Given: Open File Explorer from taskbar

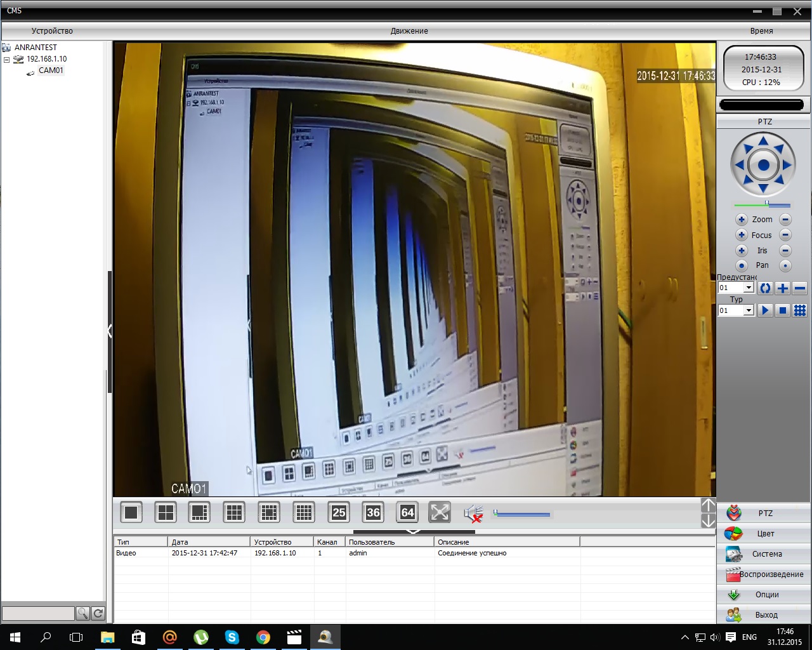Looking at the screenshot, I should coord(107,637).
